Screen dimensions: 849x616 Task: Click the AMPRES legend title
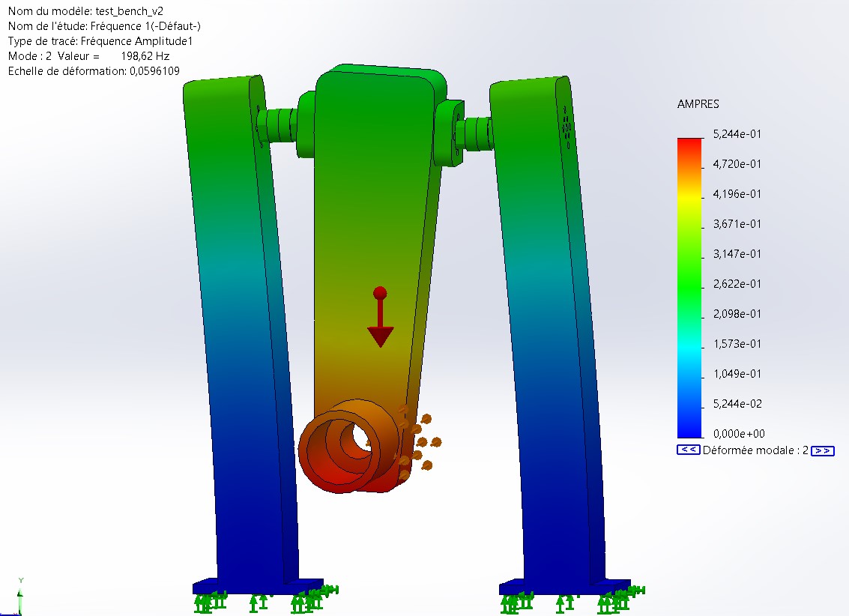click(x=698, y=104)
